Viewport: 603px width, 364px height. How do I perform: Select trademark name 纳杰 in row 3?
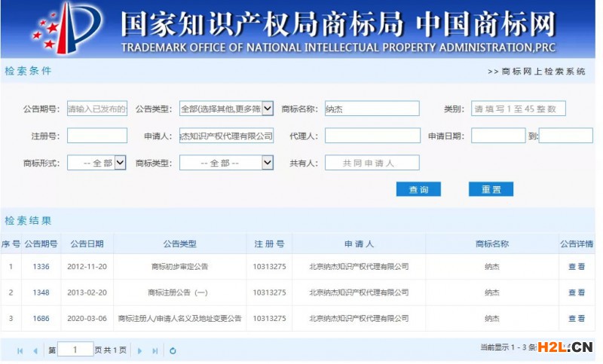(492, 318)
